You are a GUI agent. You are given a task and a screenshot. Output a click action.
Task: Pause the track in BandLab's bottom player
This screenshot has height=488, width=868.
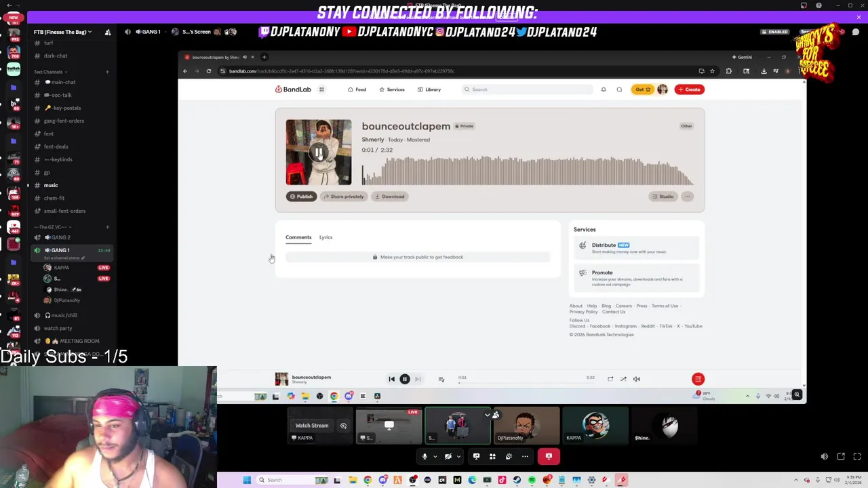(405, 379)
